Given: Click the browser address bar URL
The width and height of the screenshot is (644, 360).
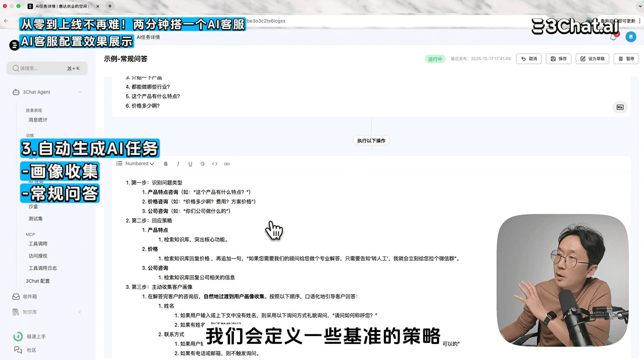Looking at the screenshot, I should click(x=266, y=21).
